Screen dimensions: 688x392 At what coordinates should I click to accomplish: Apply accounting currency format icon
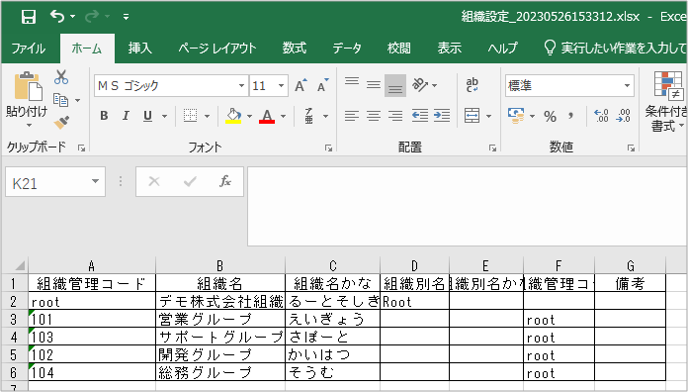pos(516,116)
